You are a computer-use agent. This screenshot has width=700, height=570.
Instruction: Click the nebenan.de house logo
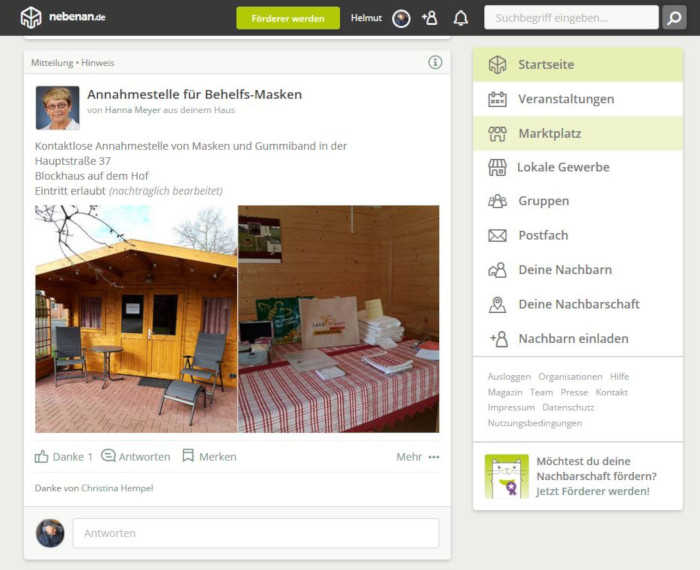(x=31, y=17)
